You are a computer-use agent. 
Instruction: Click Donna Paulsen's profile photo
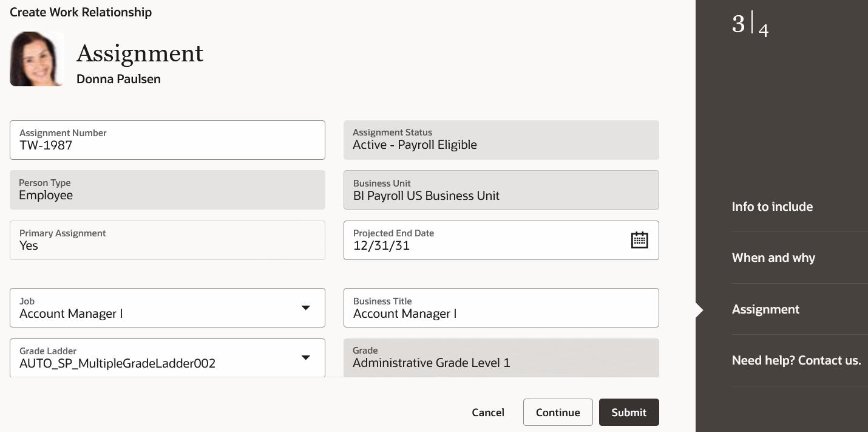tap(37, 59)
